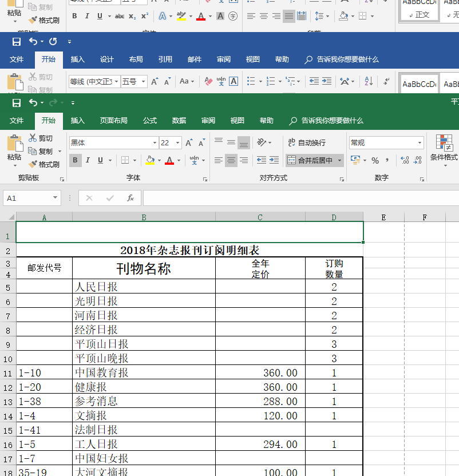Viewport: 459px width, 476px height.
Task: Apply percent style in Excel number group
Action: point(375,160)
